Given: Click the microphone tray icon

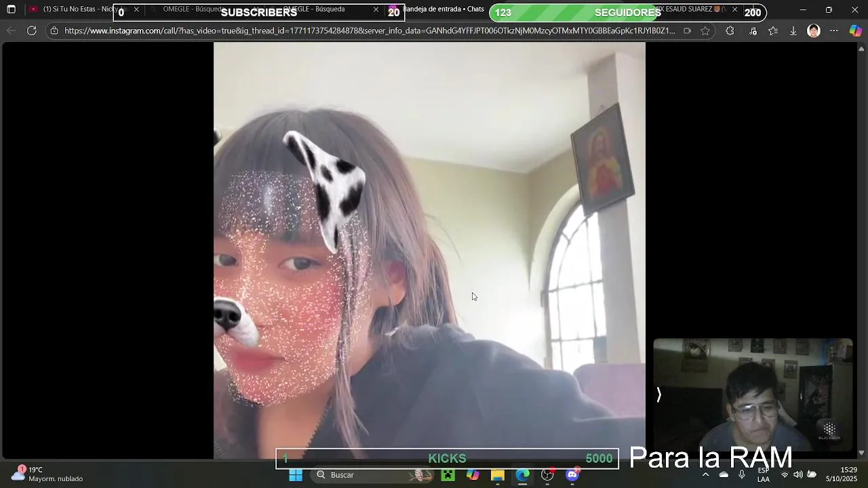Looking at the screenshot, I should tap(742, 474).
